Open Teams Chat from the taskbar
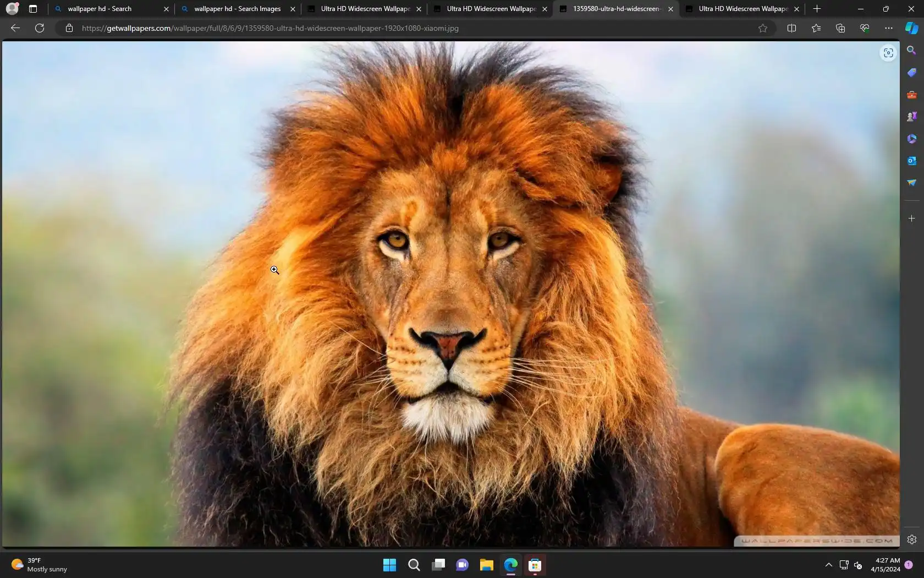 [462, 565]
